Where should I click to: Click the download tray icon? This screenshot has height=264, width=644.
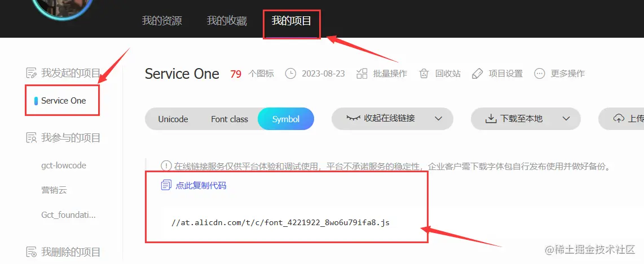point(491,119)
